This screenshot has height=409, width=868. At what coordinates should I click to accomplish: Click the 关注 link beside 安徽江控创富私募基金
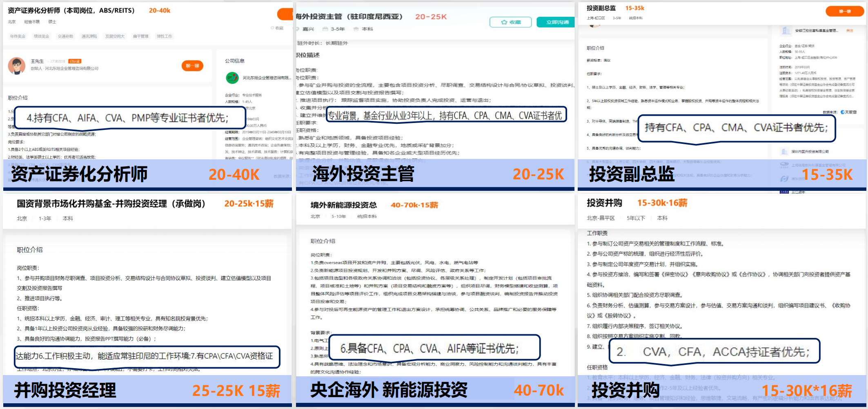849,31
